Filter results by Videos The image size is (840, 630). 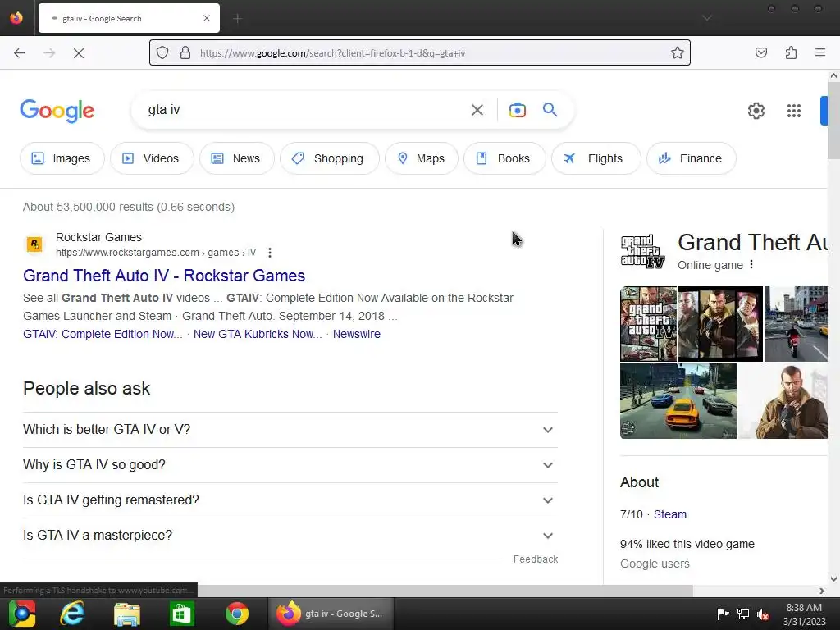152,158
